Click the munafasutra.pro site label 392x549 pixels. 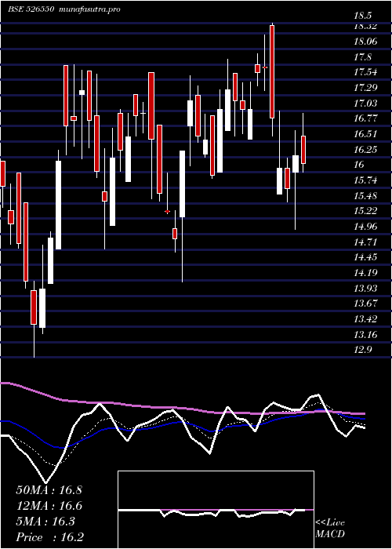tap(88, 9)
